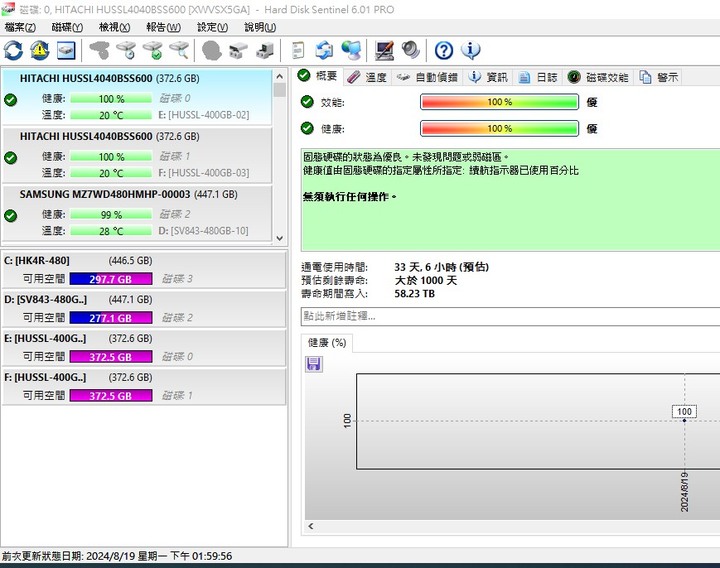Open the blue question mark Help icon
The width and height of the screenshot is (720, 568).
[444, 50]
